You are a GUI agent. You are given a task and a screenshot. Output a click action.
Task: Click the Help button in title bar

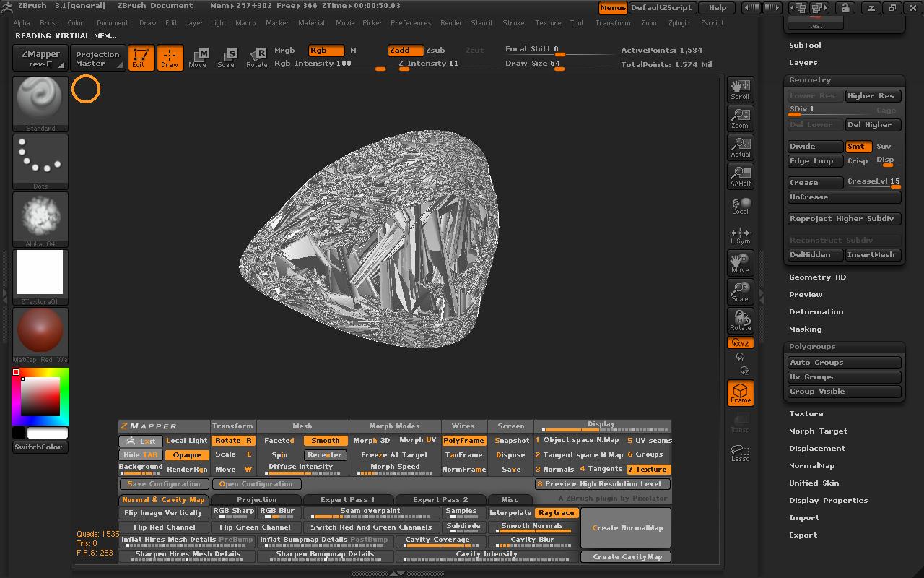718,8
